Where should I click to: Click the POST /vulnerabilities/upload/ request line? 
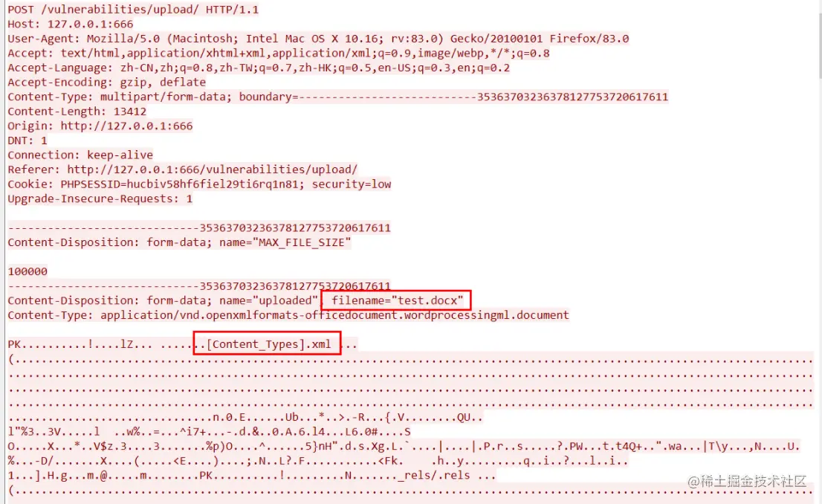click(x=133, y=10)
